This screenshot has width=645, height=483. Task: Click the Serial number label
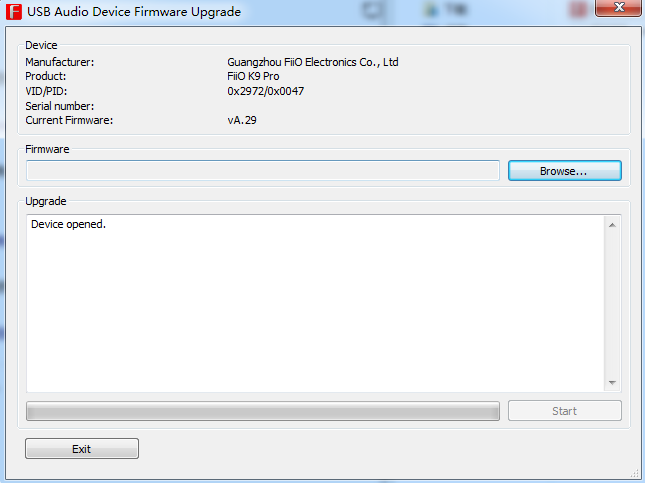point(59,106)
